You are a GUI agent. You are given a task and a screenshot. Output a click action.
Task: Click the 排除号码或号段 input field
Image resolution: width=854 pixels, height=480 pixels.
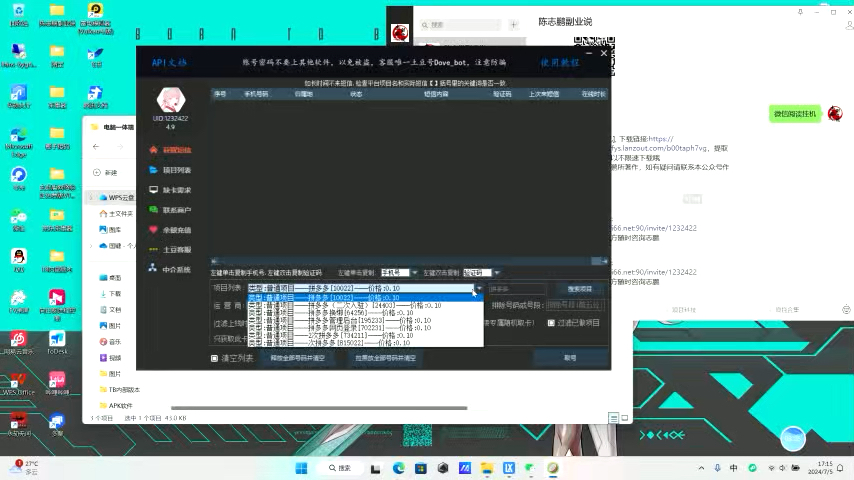point(574,305)
